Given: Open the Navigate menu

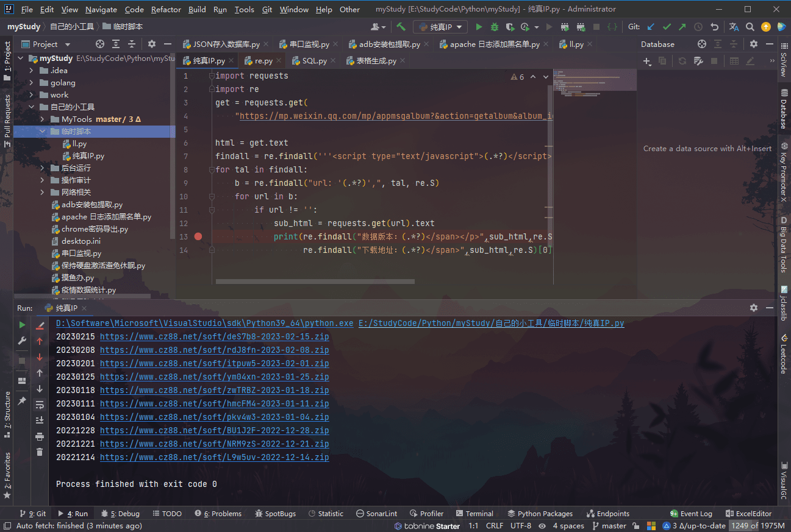Looking at the screenshot, I should coord(101,9).
